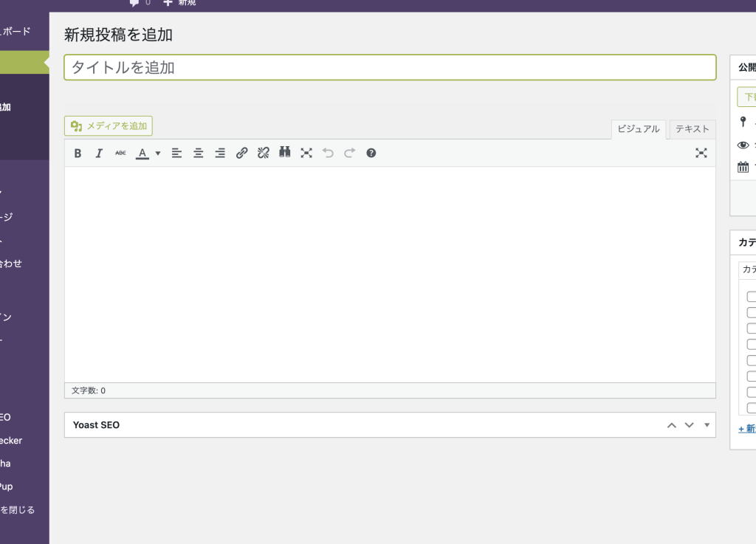Apply italic formatting with the I icon
Image resolution: width=756 pixels, height=544 pixels.
[99, 154]
